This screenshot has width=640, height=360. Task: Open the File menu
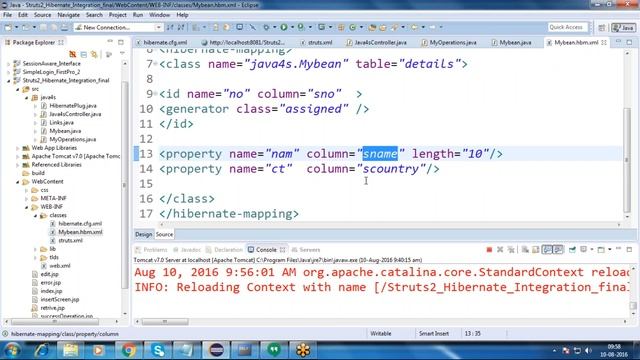[7, 15]
